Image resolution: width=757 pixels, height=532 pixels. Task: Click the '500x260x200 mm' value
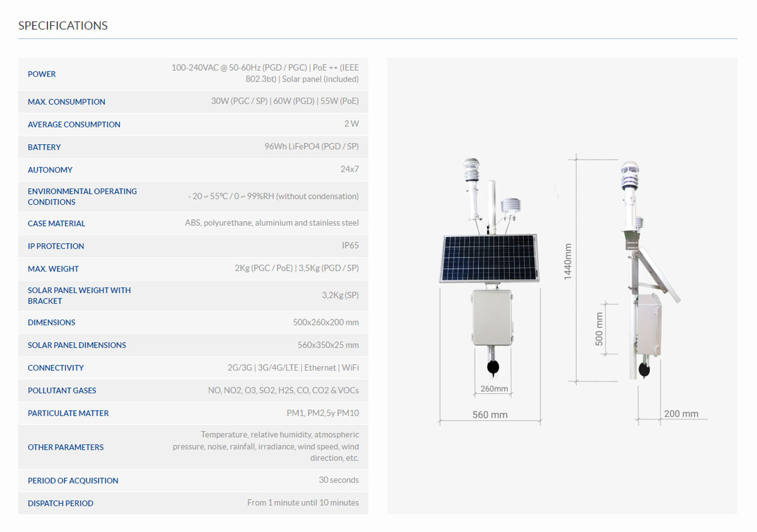coord(326,322)
